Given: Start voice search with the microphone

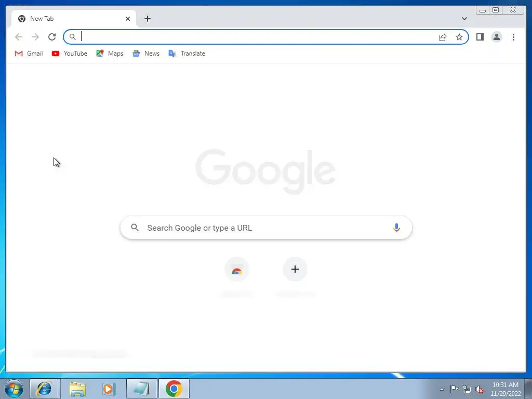Looking at the screenshot, I should 396,228.
